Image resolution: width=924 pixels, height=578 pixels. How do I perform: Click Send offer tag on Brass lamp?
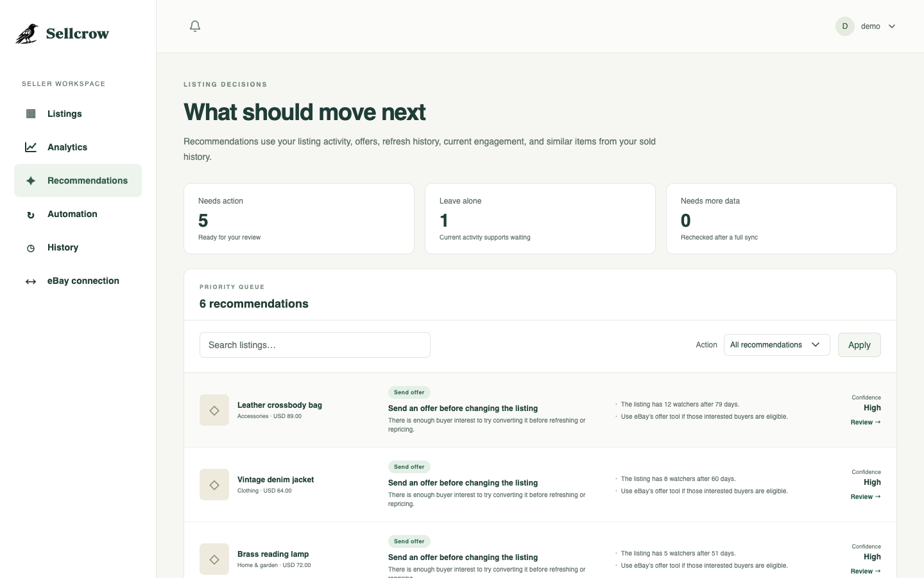click(x=409, y=541)
